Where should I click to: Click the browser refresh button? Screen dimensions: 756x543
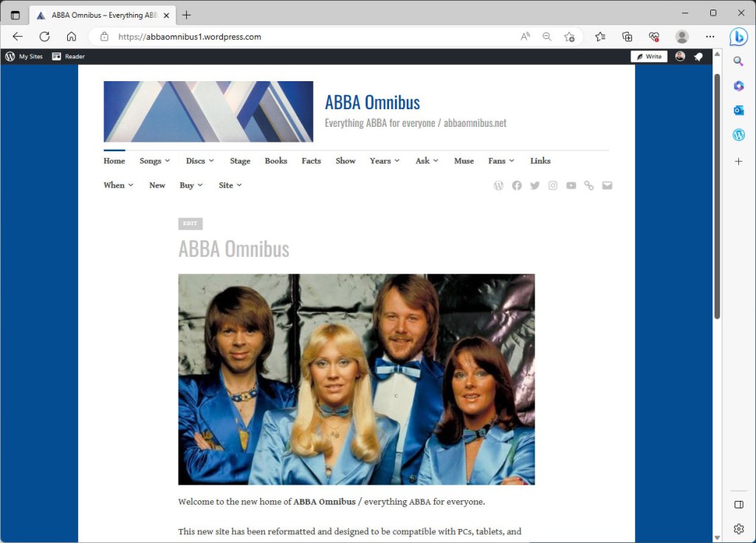click(x=44, y=37)
